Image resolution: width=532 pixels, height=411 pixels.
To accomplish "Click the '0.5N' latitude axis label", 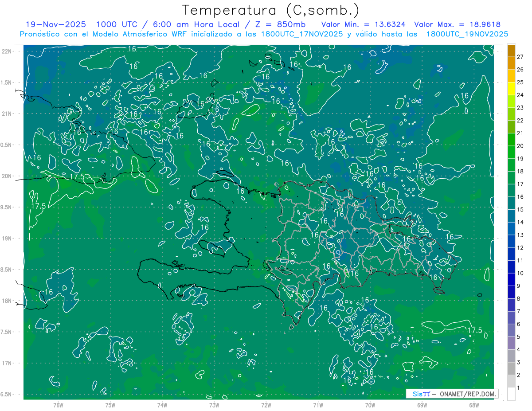I will coord(7,145).
